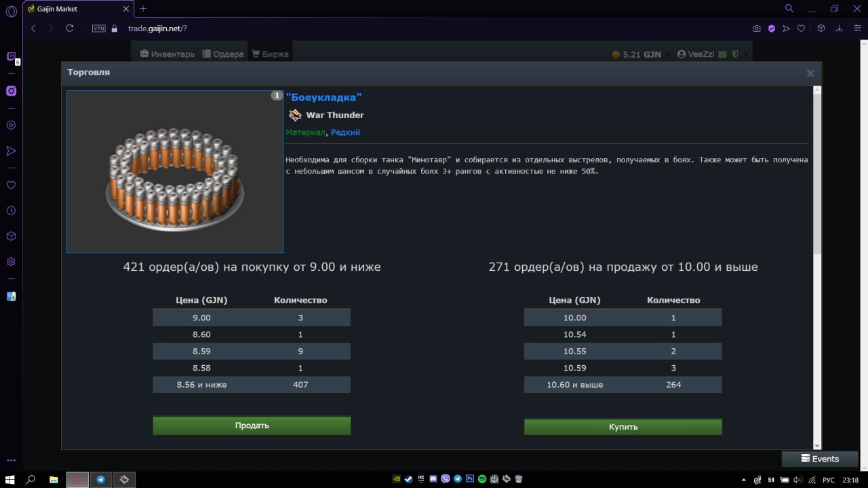The width and height of the screenshot is (868, 488).
Task: Open Instagram in the Opera sidebar
Action: (x=11, y=91)
